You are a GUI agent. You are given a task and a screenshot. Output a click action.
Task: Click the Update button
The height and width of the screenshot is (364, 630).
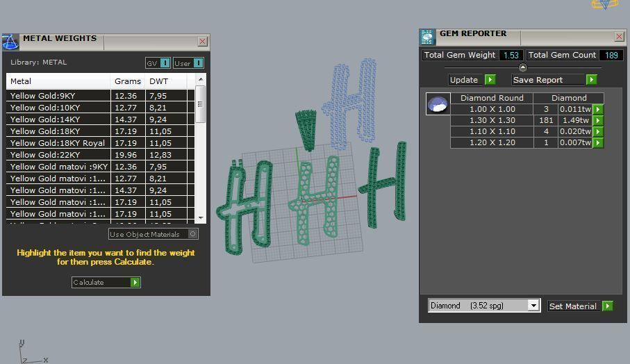[472, 80]
